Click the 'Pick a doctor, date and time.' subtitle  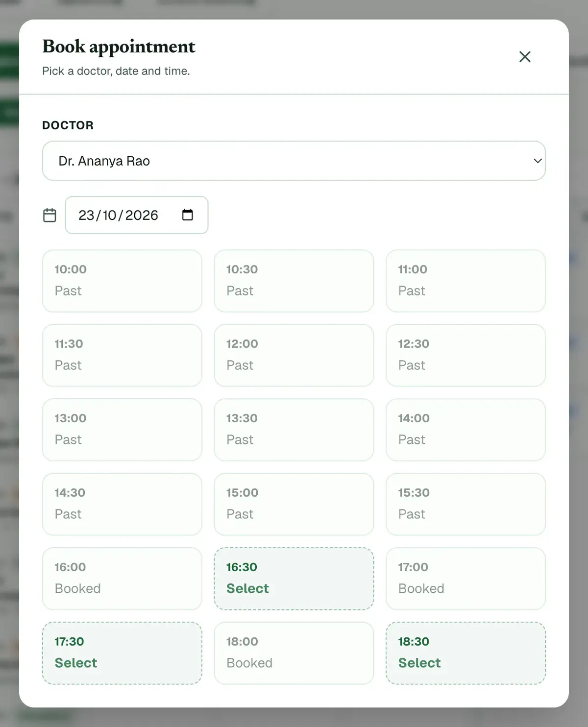point(116,71)
